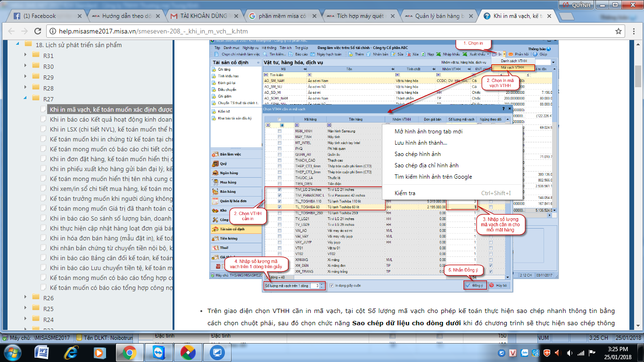Open TeamViewer from the taskbar

(x=158, y=352)
